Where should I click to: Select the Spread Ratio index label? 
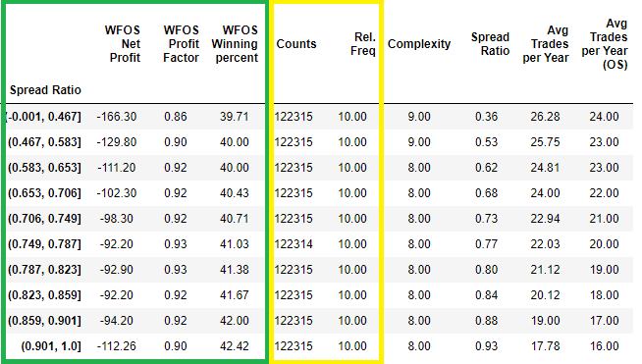tap(45, 90)
